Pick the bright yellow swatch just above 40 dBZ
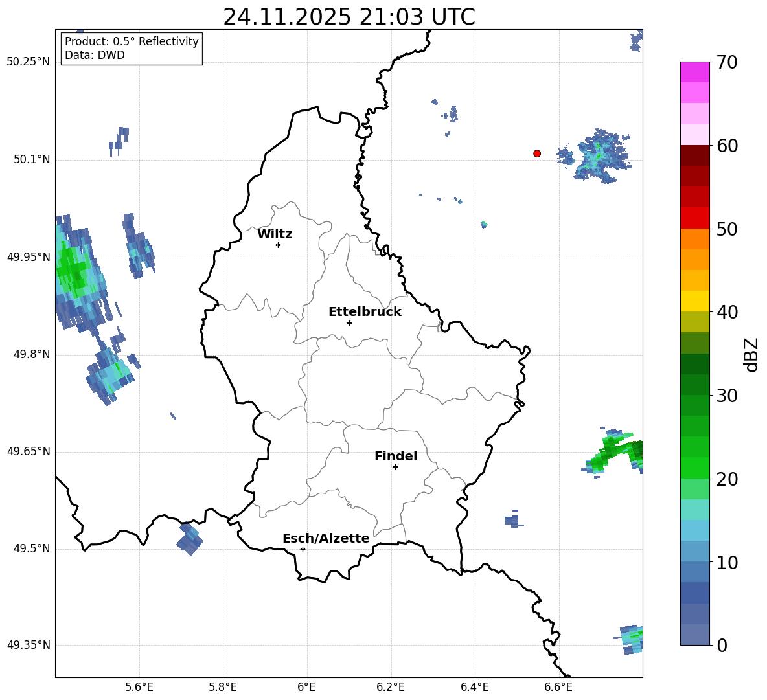Image resolution: width=767 pixels, height=700 pixels. coord(695,301)
